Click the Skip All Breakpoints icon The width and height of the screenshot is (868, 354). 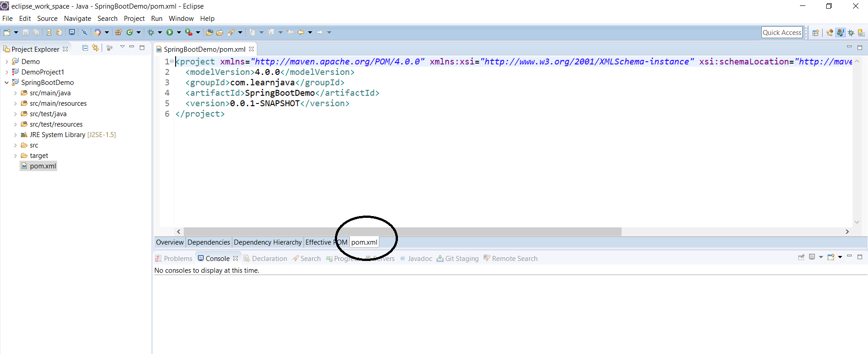(84, 32)
